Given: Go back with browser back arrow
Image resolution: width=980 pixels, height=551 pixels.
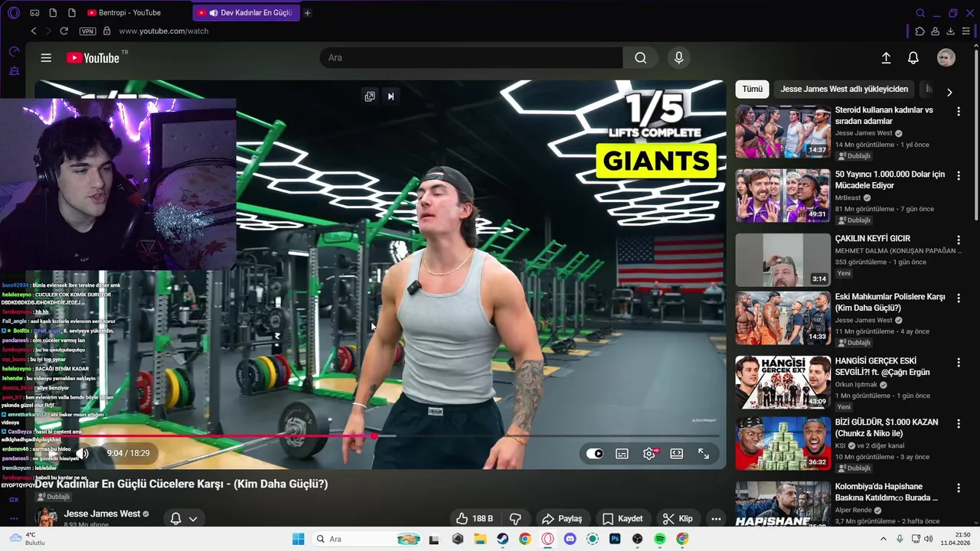Looking at the screenshot, I should pos(34,31).
